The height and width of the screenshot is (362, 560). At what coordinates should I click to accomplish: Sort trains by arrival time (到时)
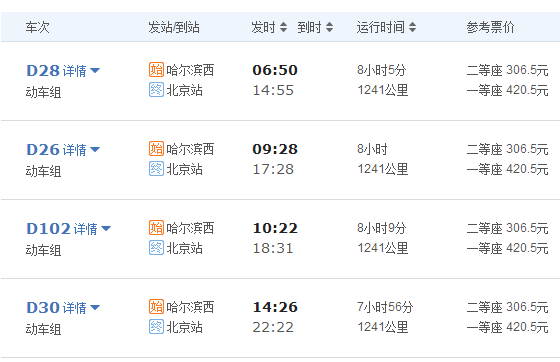[315, 27]
